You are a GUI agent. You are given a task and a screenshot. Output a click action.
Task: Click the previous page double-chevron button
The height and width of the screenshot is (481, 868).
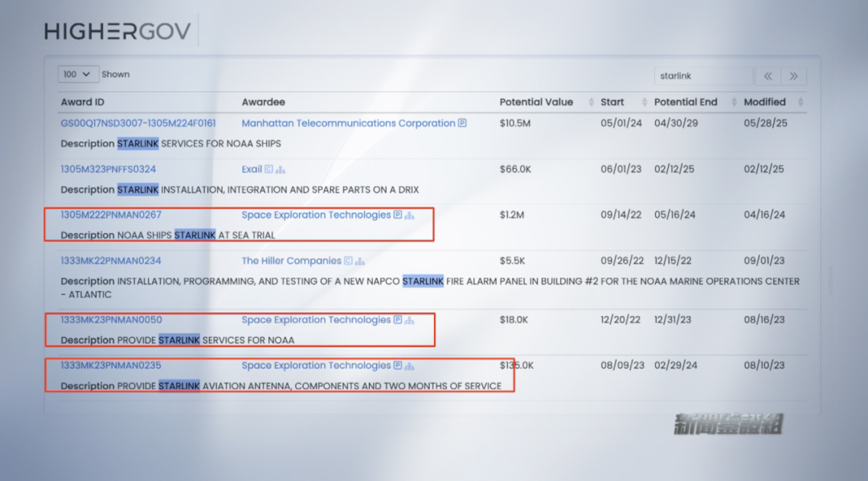tap(768, 76)
